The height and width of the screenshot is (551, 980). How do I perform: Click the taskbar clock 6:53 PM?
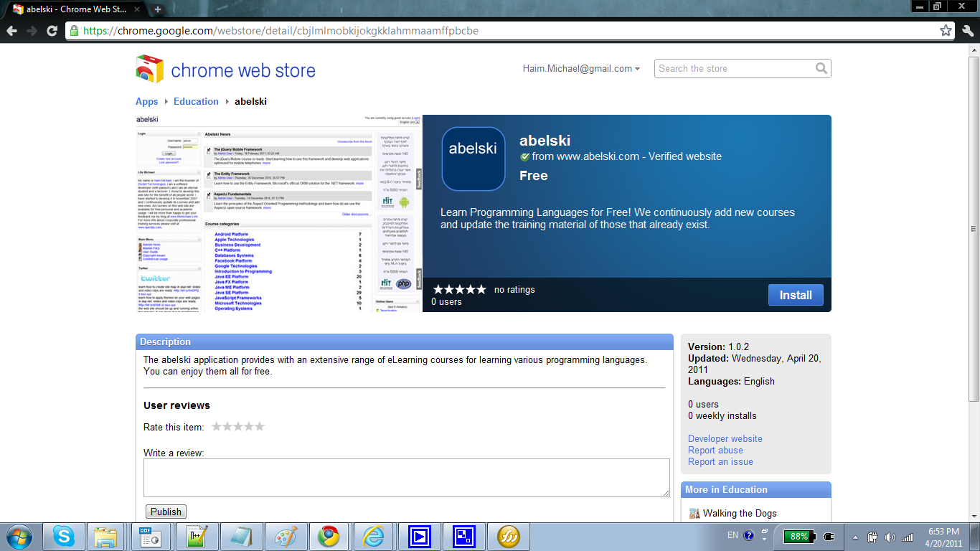943,531
